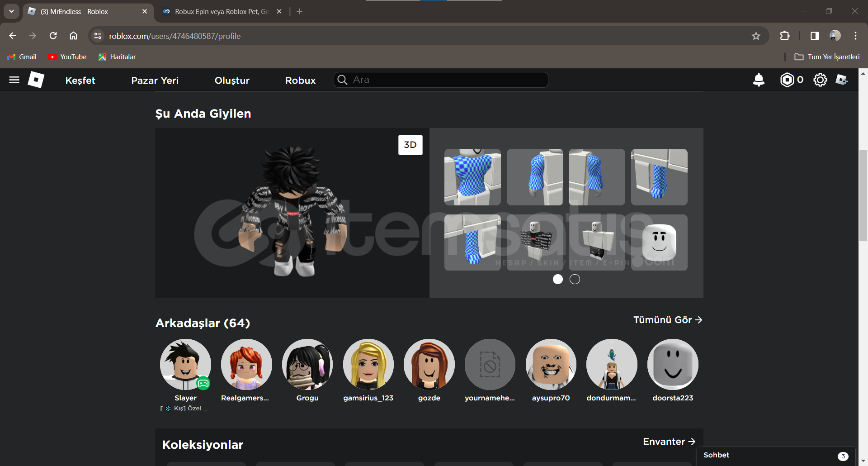Open friend Grogu avatar
The height and width of the screenshot is (466, 868).
pyautogui.click(x=307, y=364)
